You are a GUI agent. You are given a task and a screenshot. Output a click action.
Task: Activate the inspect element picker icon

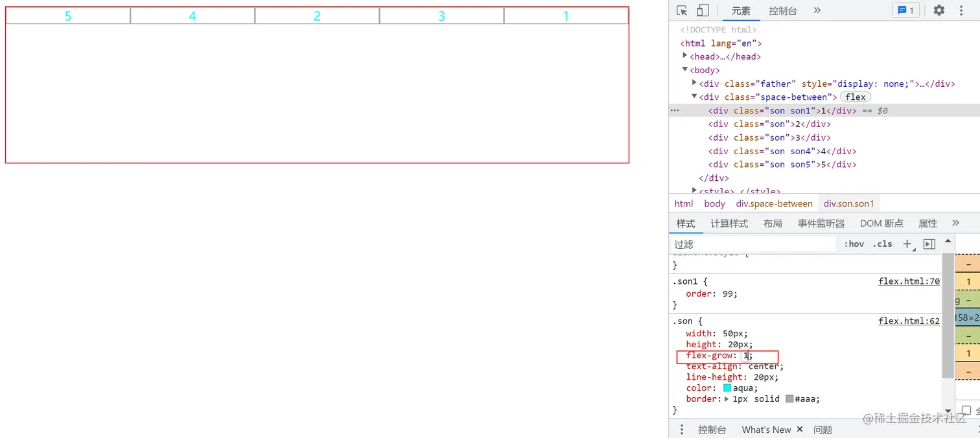pyautogui.click(x=682, y=10)
